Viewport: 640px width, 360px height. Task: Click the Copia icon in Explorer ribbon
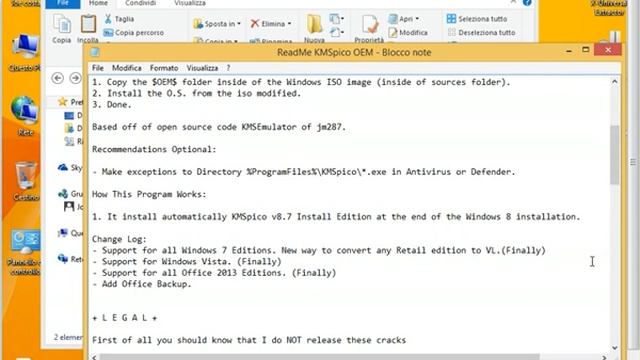[62, 29]
